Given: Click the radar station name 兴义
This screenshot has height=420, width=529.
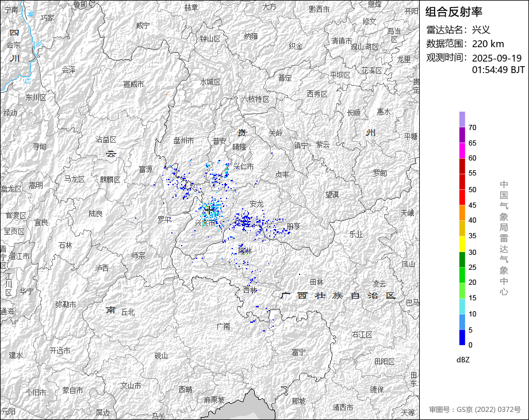Looking at the screenshot, I should (x=481, y=30).
